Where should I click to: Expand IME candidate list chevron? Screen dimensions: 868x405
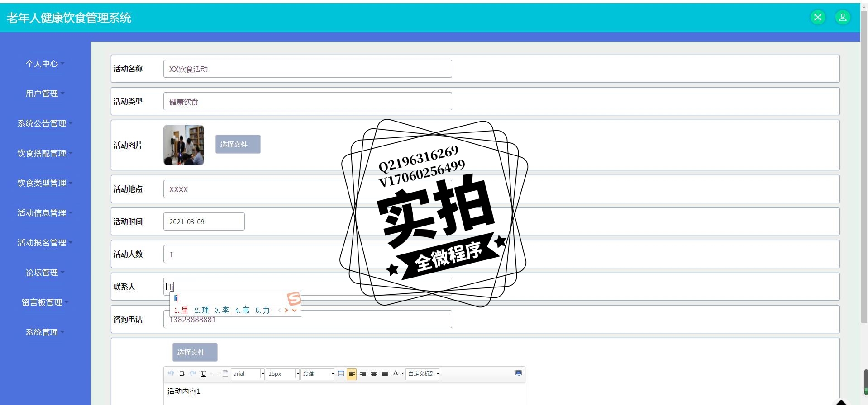294,310
